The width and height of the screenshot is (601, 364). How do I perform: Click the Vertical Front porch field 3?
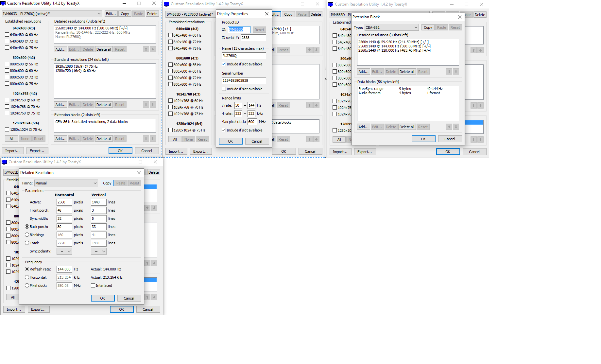tap(99, 210)
